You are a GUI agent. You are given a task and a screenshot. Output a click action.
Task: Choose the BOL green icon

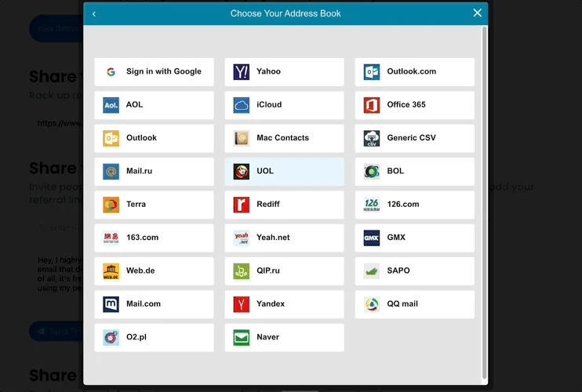tap(372, 172)
